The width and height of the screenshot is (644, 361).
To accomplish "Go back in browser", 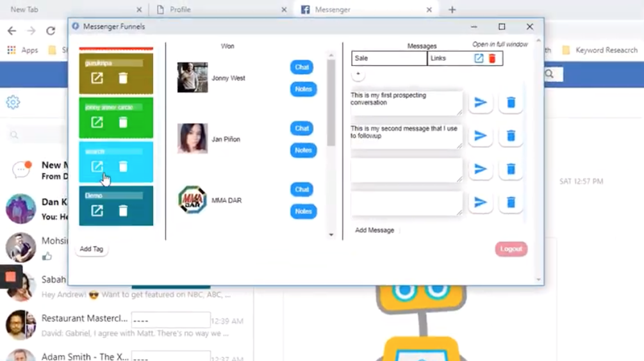I will (12, 30).
